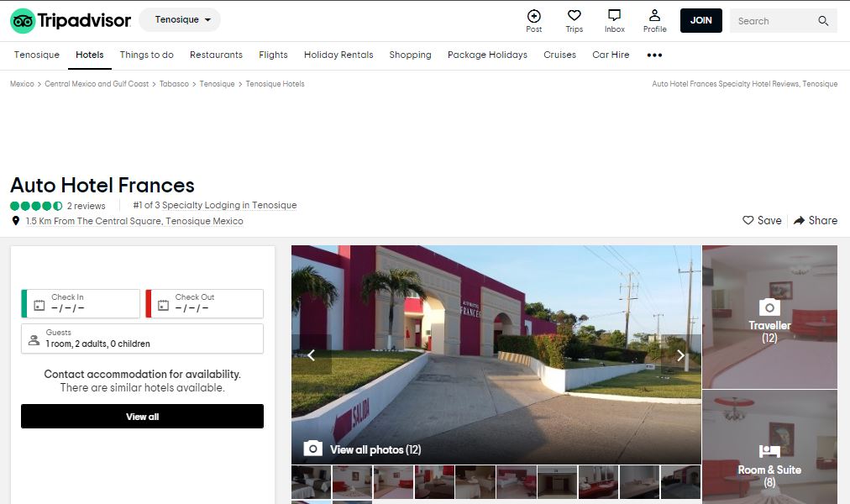Click Mexico breadcrumb link

click(22, 84)
